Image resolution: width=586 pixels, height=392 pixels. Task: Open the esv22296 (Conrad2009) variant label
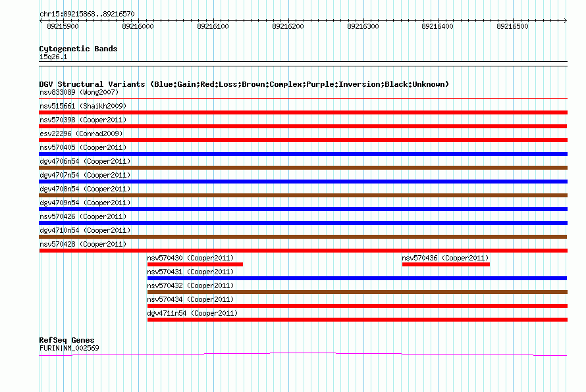81,134
